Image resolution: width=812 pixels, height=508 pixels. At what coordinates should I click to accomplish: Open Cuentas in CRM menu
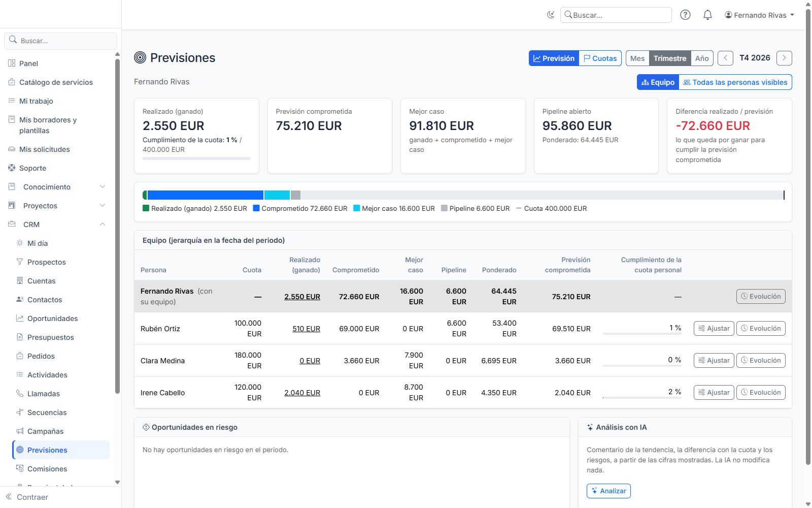point(61,281)
